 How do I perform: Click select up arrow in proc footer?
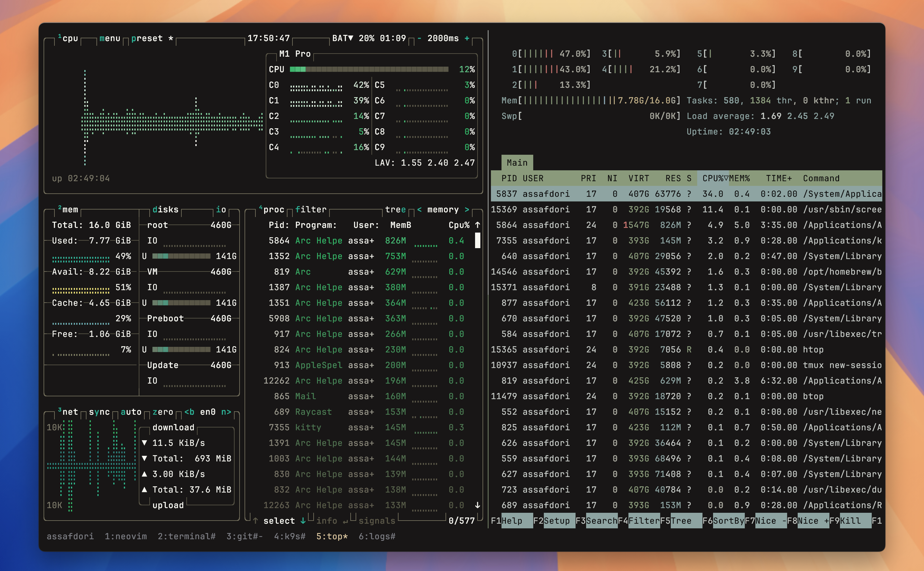255,521
